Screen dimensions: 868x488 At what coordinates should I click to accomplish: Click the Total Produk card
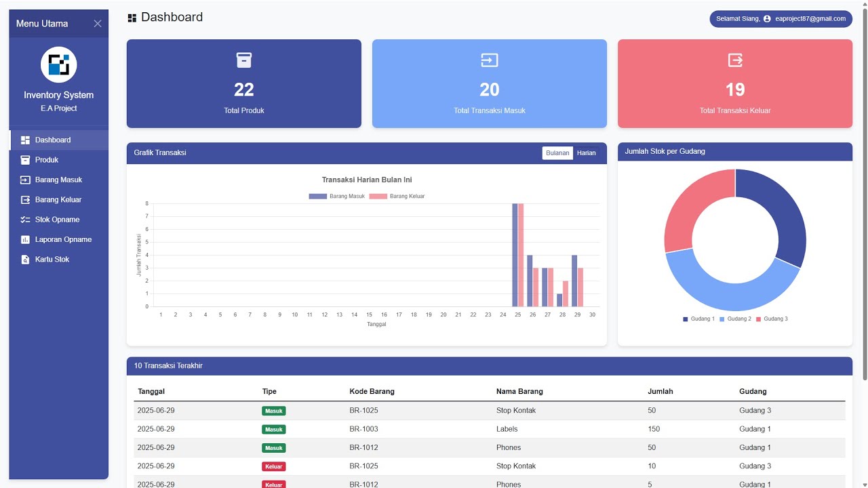click(244, 83)
